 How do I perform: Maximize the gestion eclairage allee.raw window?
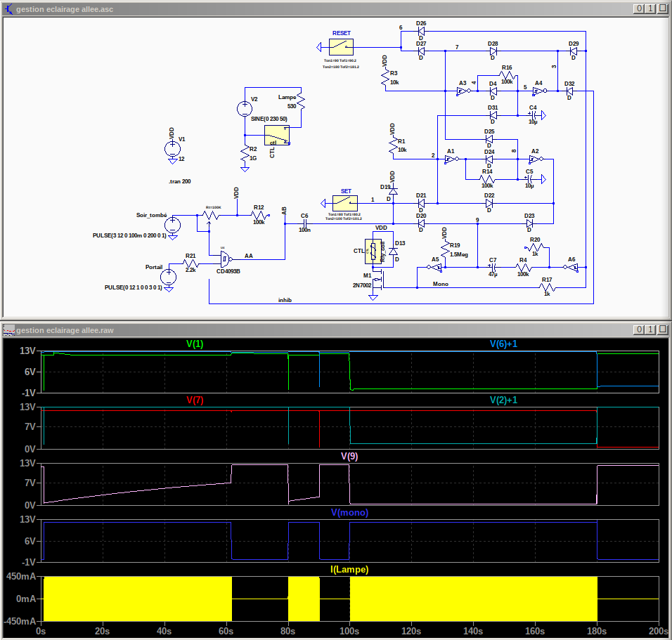650,329
